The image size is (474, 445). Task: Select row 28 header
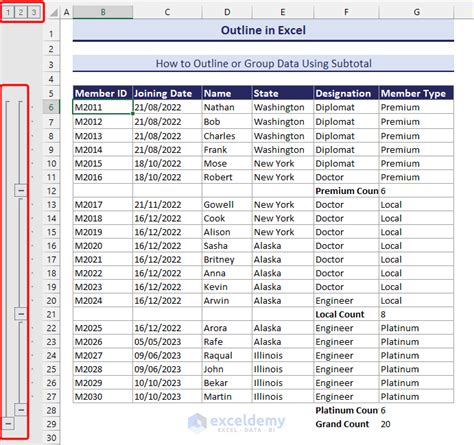pos(51,410)
